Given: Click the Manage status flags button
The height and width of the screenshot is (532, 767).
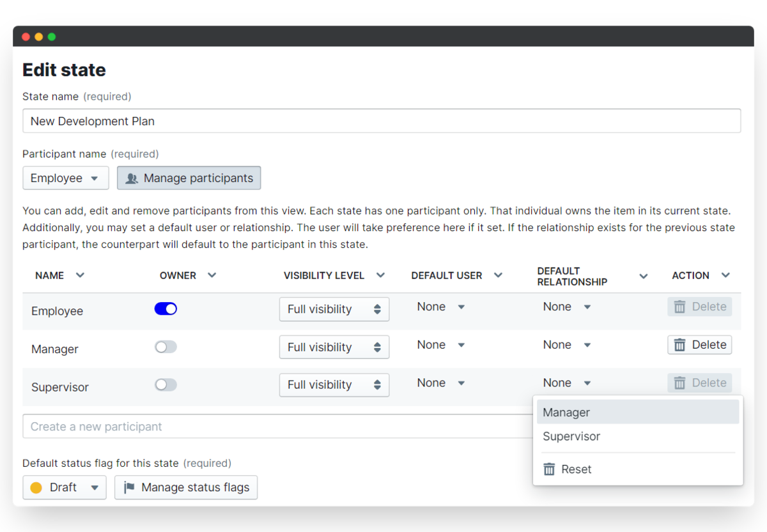Looking at the screenshot, I should click(186, 487).
